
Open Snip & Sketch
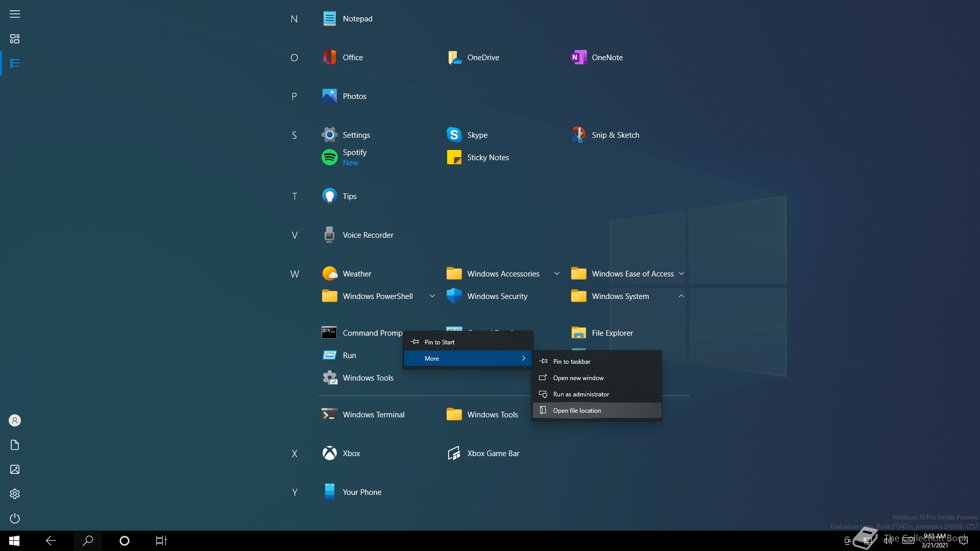pyautogui.click(x=605, y=135)
